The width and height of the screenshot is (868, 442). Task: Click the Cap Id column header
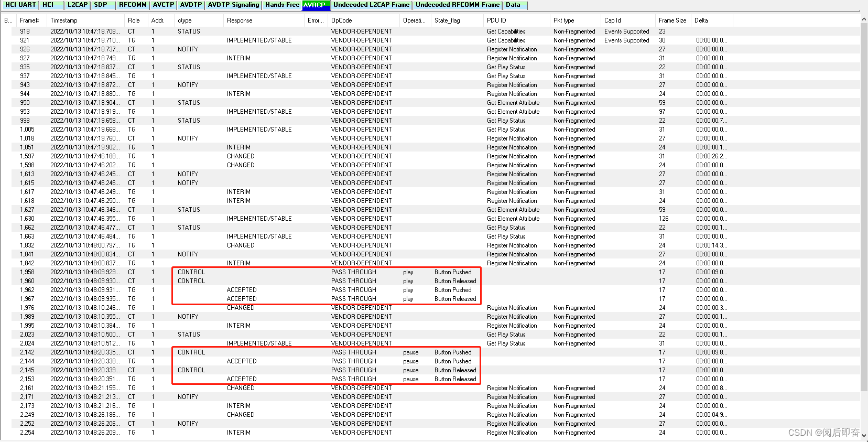pos(628,20)
